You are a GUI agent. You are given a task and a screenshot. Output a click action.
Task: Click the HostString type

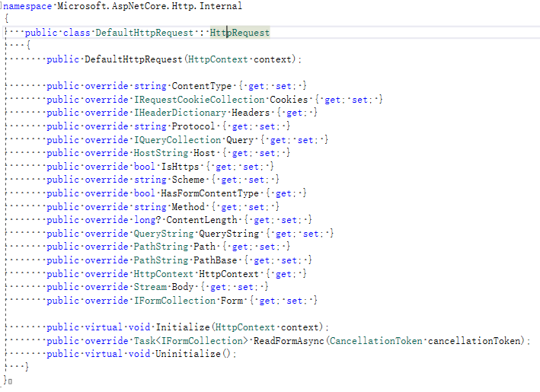[x=161, y=153]
